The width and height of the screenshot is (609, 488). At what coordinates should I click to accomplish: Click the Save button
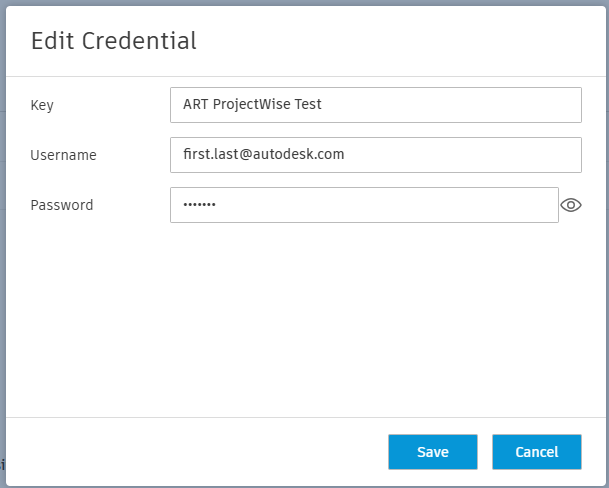[433, 452]
